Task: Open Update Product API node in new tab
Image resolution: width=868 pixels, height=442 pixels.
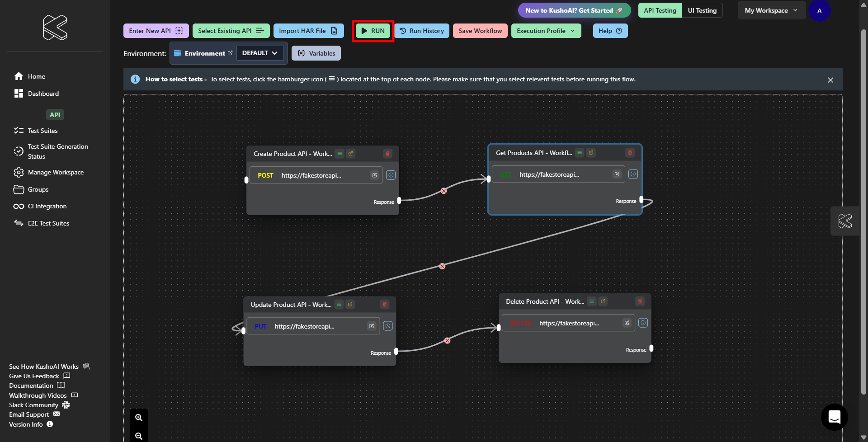Action: coord(350,305)
